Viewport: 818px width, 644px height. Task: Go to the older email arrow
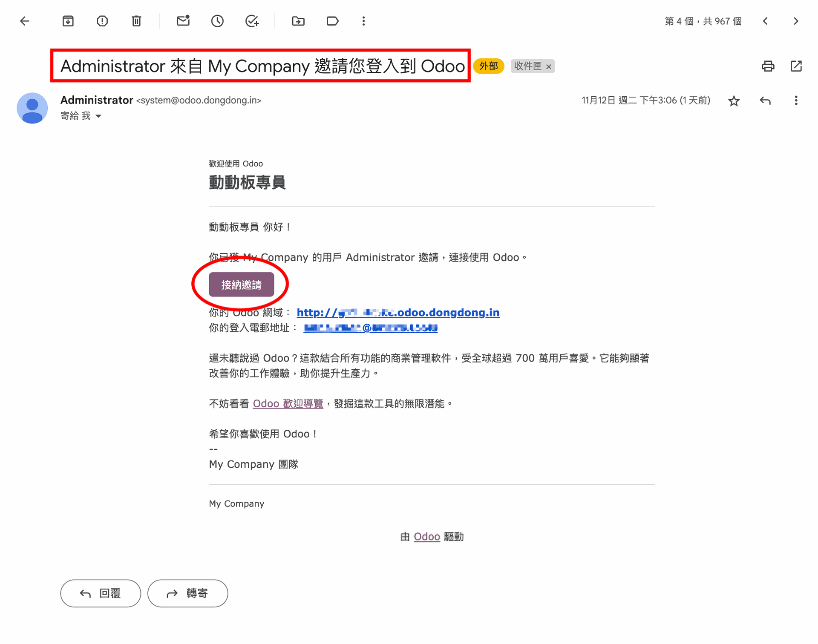796,21
